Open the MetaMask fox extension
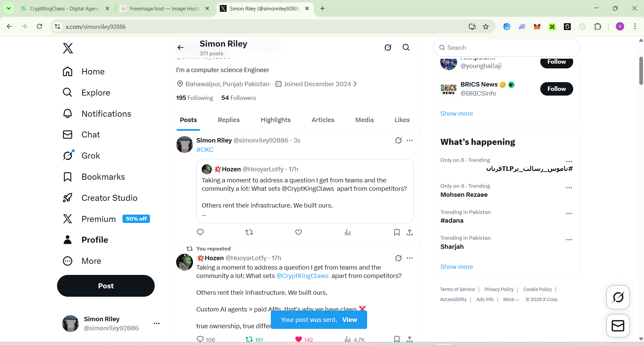Screen dimensions: 644x345 point(537,26)
